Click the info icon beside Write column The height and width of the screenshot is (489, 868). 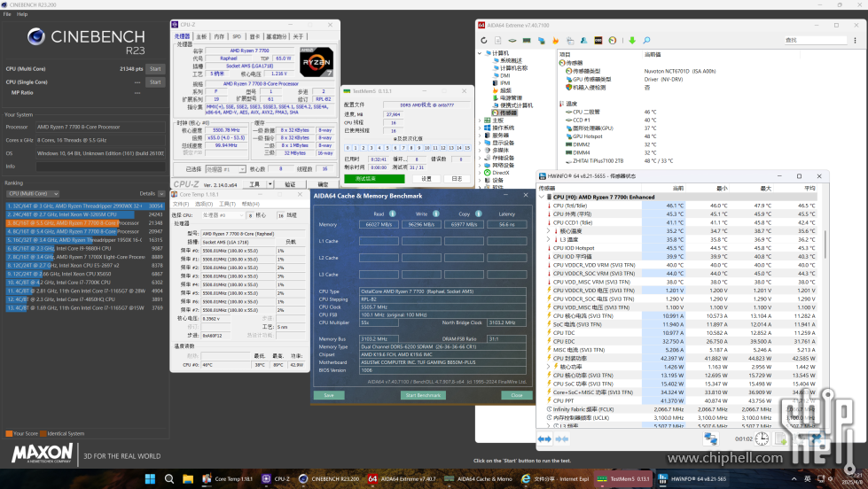coord(435,213)
